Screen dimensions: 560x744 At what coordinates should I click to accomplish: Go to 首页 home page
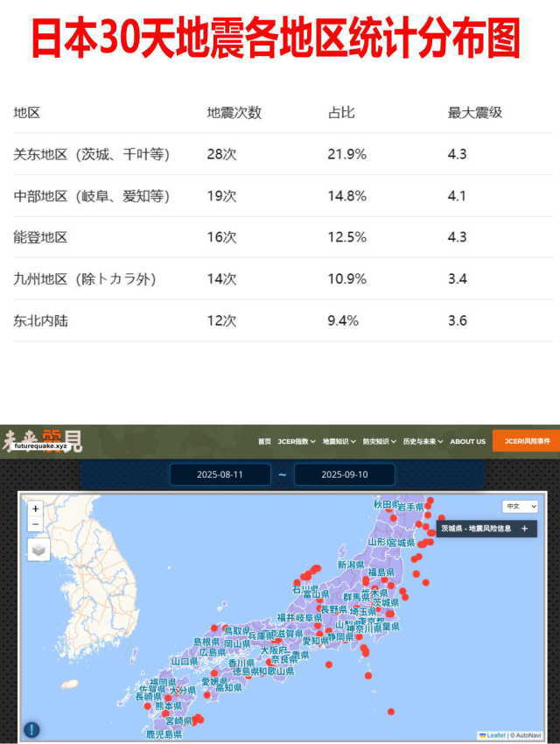pyautogui.click(x=264, y=441)
